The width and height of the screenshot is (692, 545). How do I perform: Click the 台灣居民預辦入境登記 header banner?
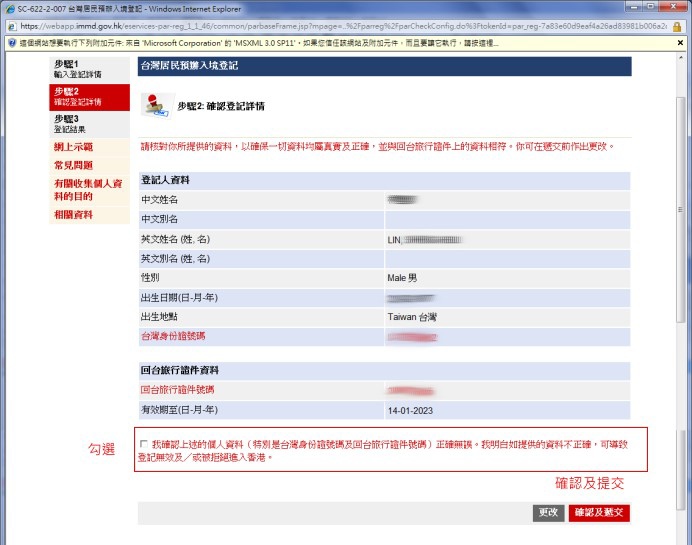point(384,66)
